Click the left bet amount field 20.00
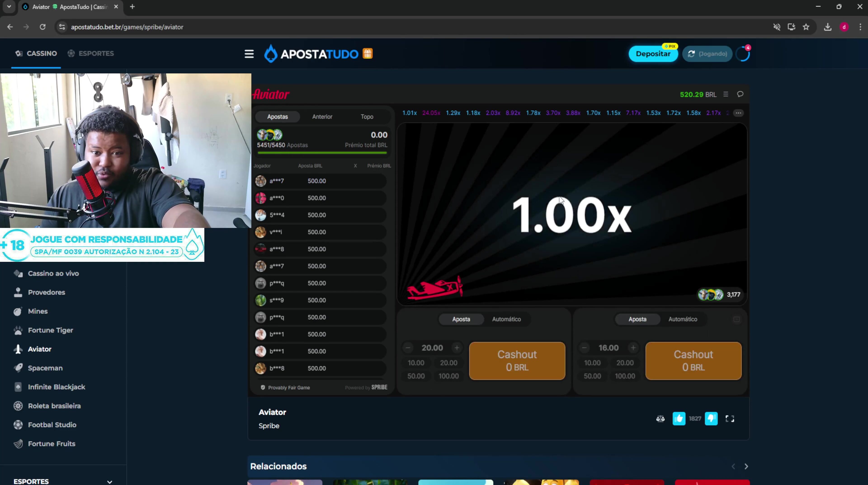 [x=432, y=348]
